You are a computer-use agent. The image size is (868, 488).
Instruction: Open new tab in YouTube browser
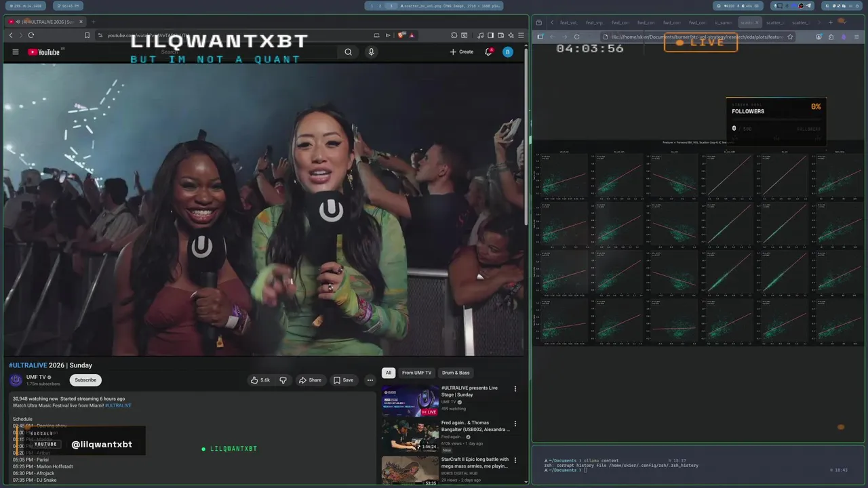click(94, 22)
